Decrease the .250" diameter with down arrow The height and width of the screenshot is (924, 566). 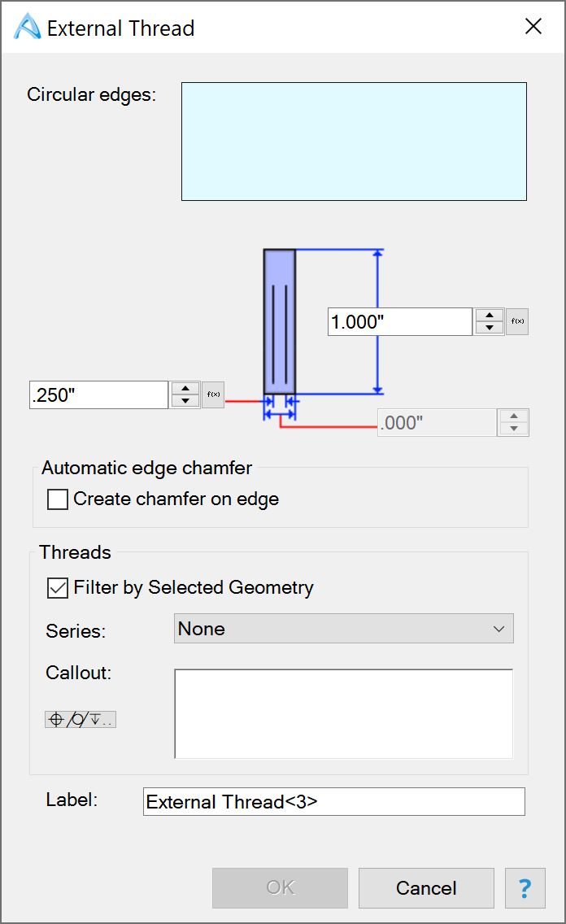coord(185,401)
